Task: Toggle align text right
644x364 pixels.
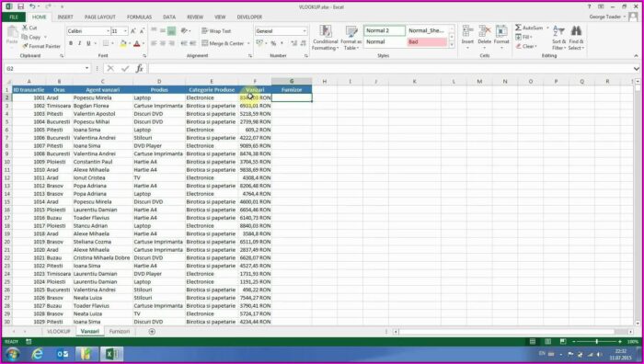Action: 172,43
